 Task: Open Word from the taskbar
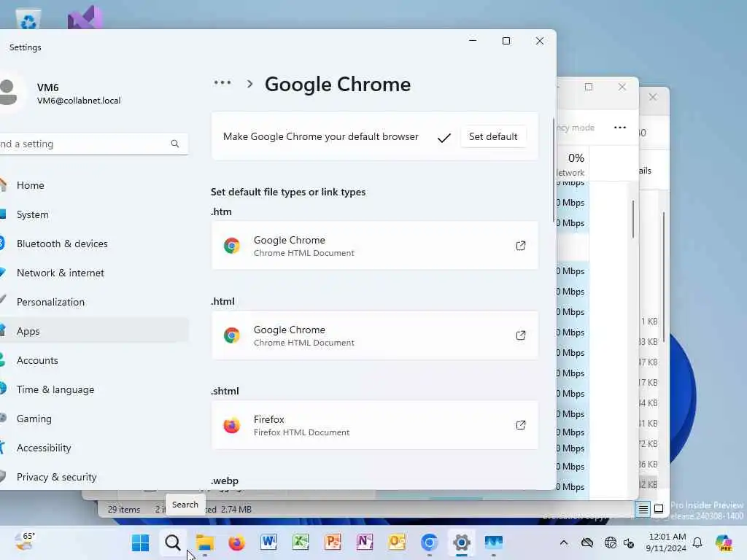[x=268, y=542]
